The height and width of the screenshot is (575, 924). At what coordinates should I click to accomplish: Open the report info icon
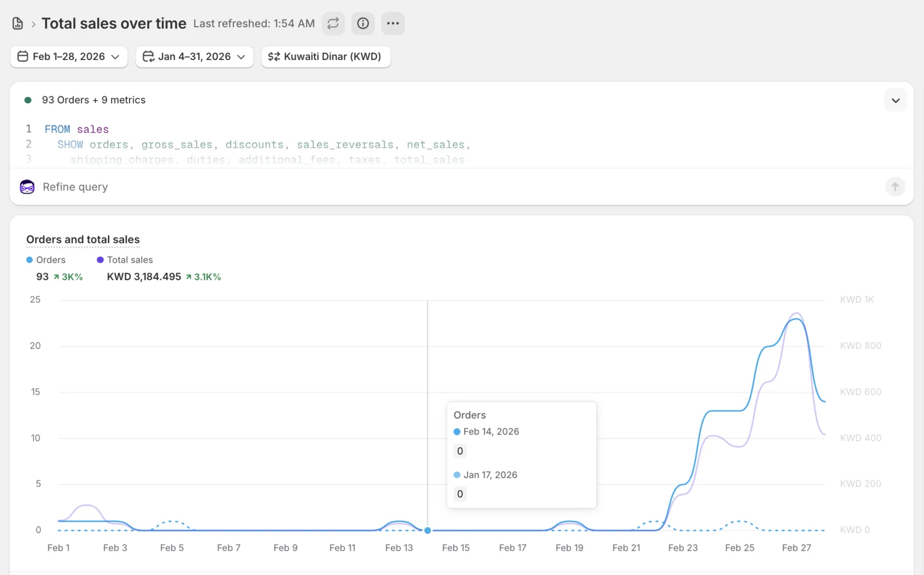(363, 24)
